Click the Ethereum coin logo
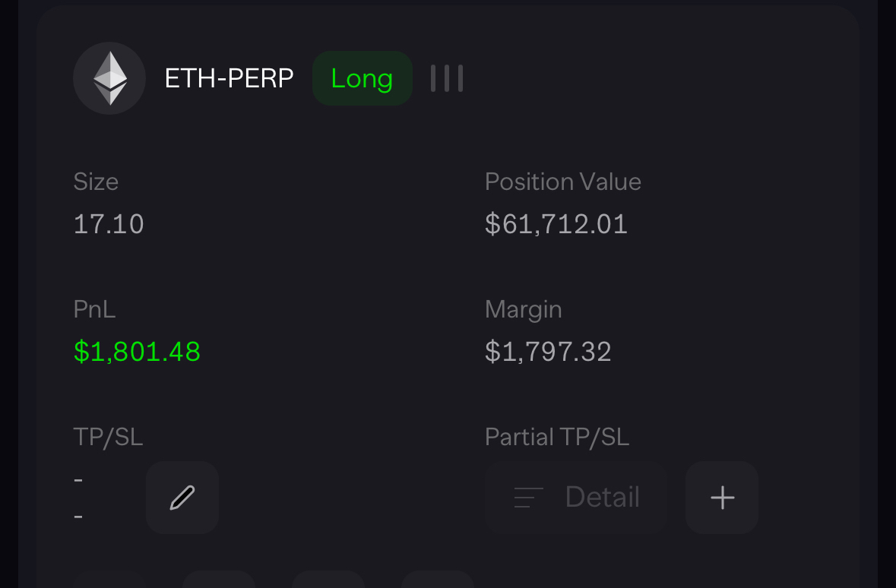896x588 pixels. 109,78
